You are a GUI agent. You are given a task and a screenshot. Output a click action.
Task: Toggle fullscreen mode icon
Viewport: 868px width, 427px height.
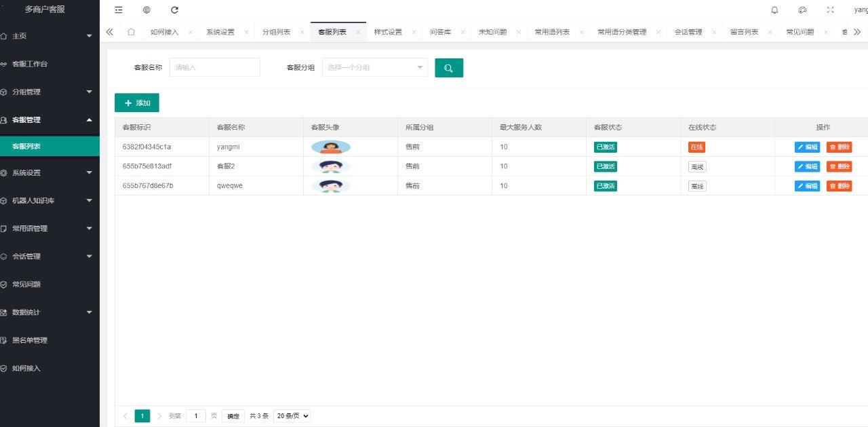pyautogui.click(x=831, y=10)
